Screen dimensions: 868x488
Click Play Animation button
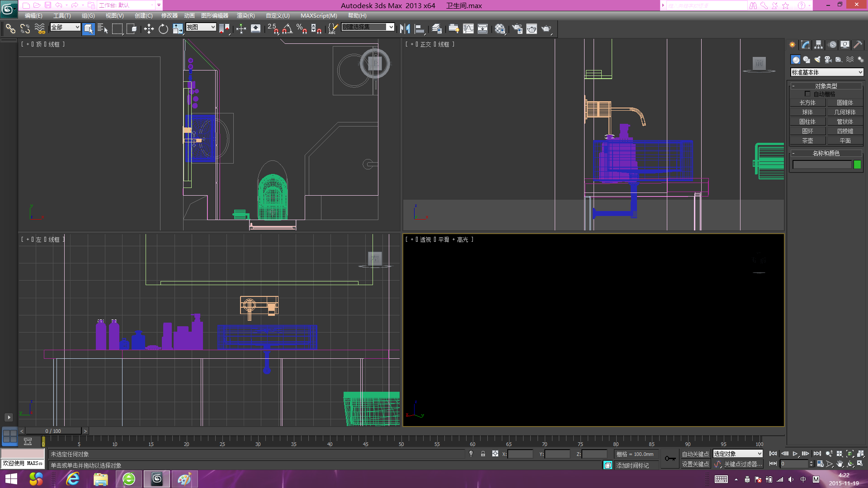pos(795,454)
